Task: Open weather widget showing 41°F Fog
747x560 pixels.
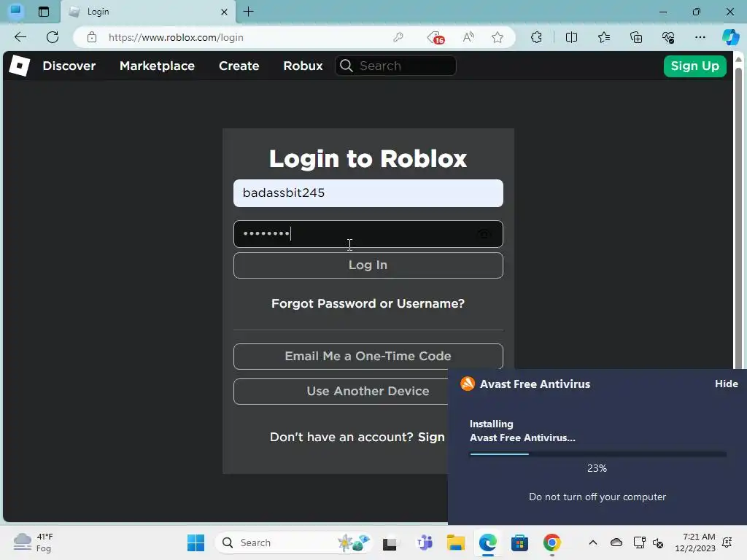Action: [34, 542]
